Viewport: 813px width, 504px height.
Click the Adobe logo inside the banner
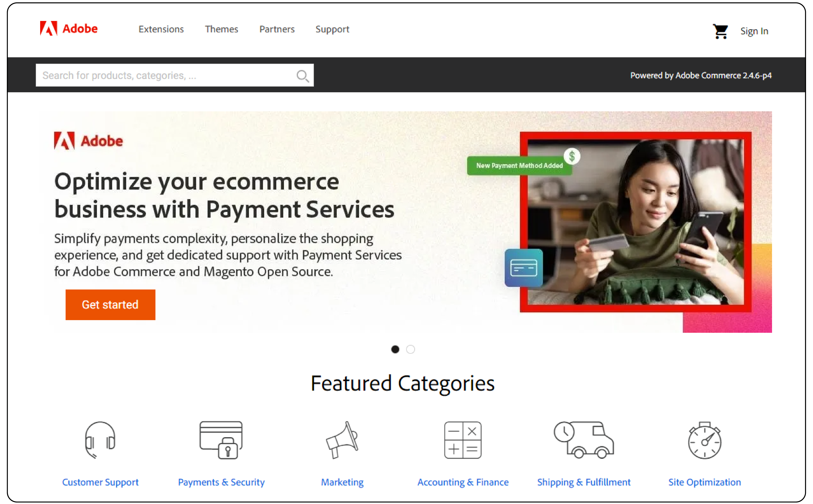point(88,141)
